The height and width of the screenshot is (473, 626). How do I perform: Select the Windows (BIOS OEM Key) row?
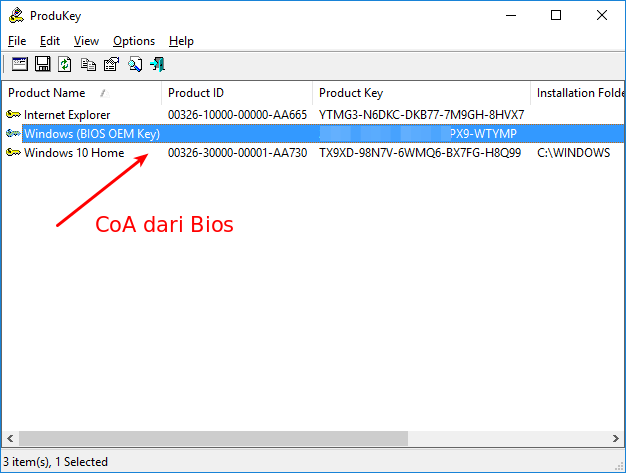(313, 134)
